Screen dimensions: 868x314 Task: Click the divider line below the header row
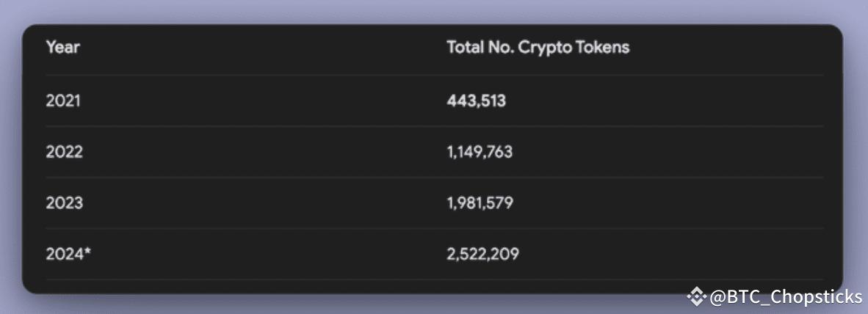click(433, 75)
